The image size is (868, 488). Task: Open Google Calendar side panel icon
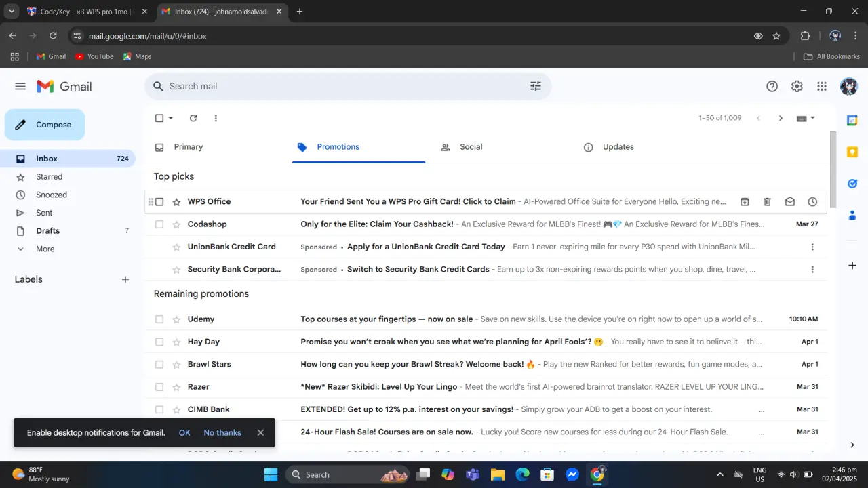[x=852, y=121]
